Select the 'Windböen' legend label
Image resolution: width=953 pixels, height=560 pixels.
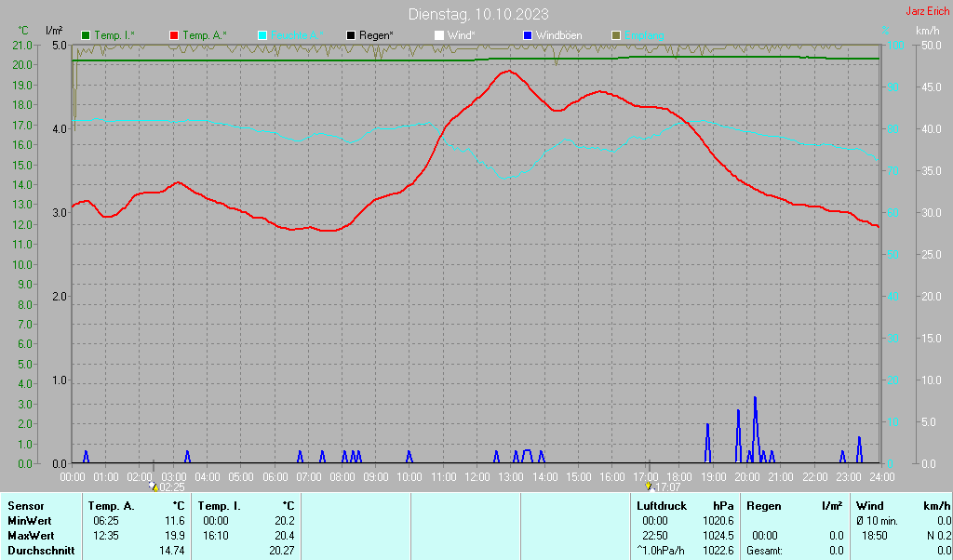click(558, 35)
